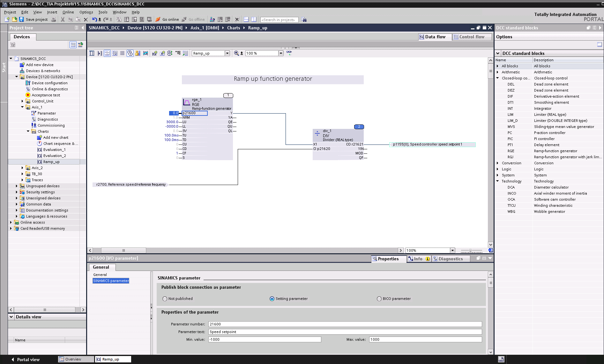Click the Max. value input field

tap(424, 339)
